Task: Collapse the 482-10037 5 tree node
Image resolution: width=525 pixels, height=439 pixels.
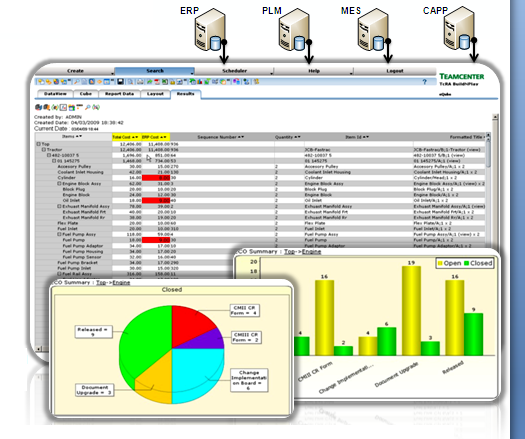Action: point(49,155)
